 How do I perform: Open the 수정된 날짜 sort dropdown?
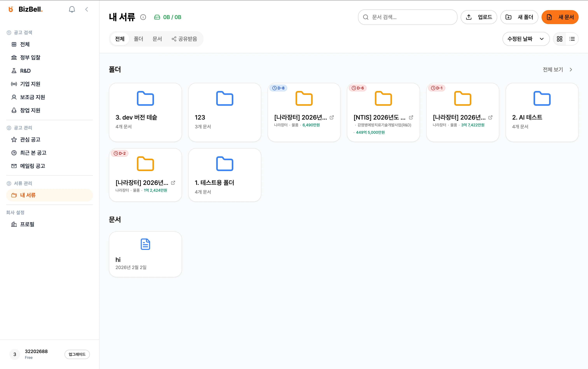[x=526, y=39]
